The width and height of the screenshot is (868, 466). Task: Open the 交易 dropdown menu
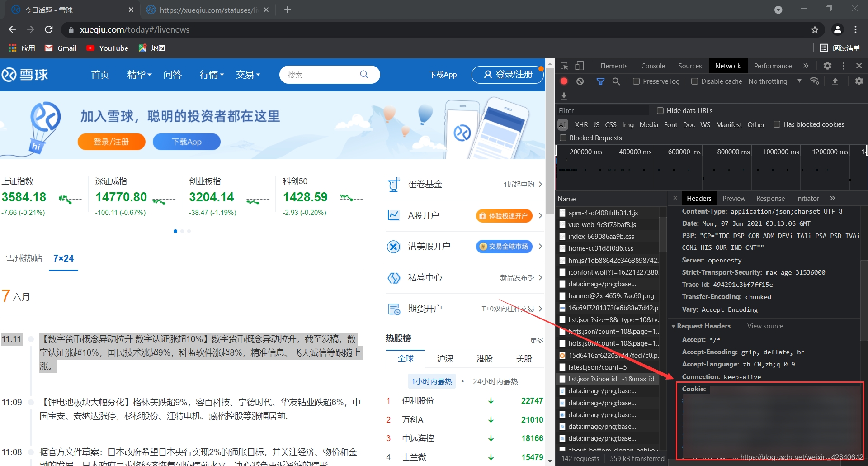(x=248, y=75)
